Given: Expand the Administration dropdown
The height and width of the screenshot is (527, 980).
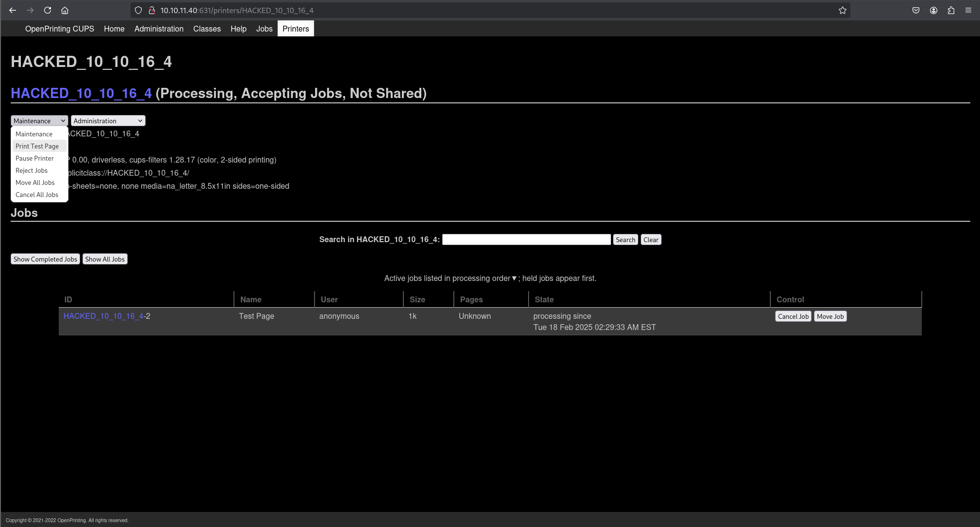Looking at the screenshot, I should pos(108,121).
